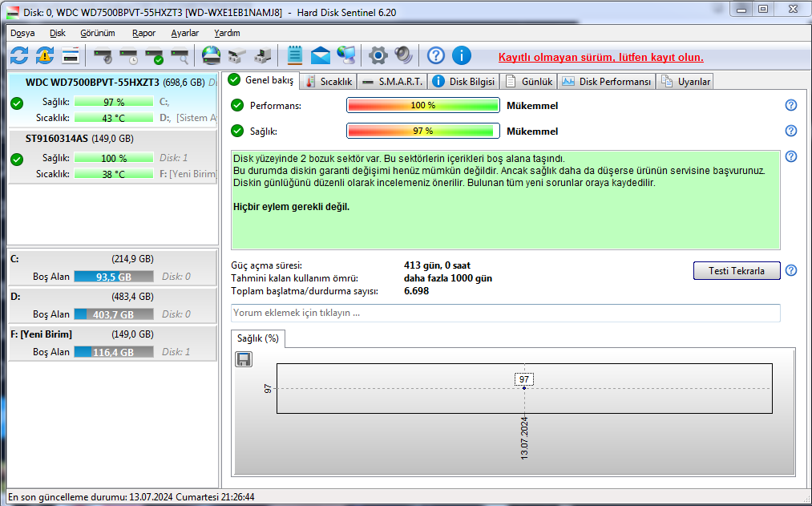The image size is (812, 506).
Task: Switch to the Uyarılar tab
Action: pyautogui.click(x=685, y=81)
